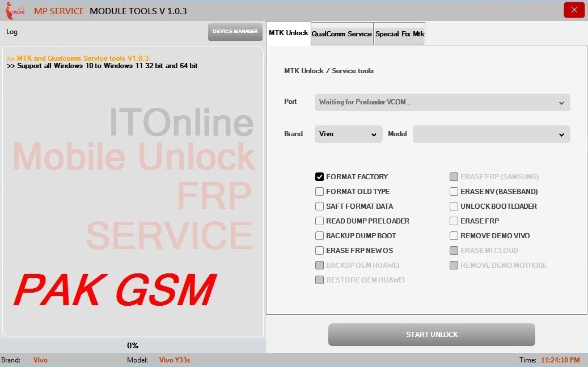Screen dimensions: 588x367
Task: Toggle the BACKUP OEM HUAWEI checkbox
Action: [319, 265]
